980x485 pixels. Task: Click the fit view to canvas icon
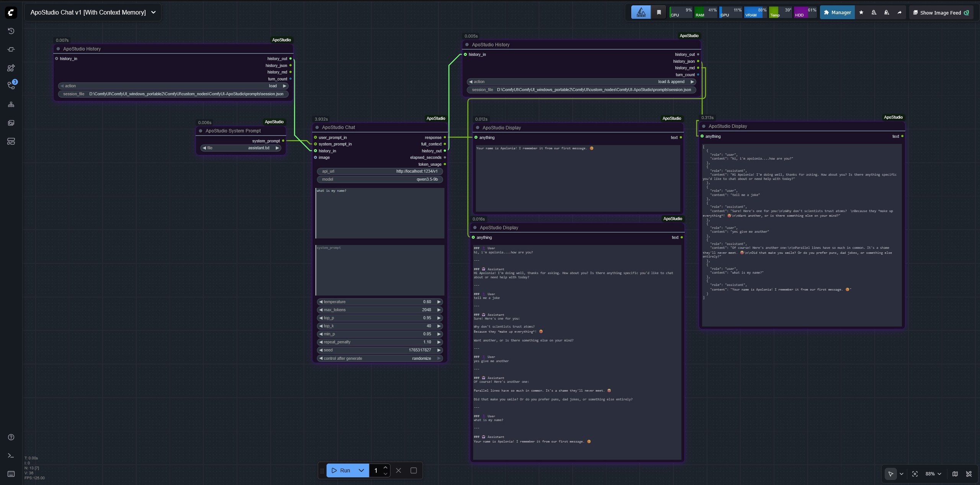point(915,474)
